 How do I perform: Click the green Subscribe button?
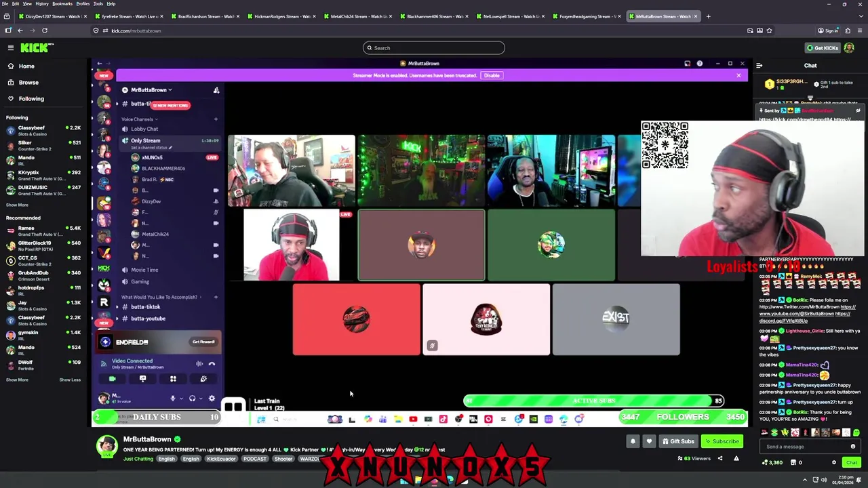point(722,441)
